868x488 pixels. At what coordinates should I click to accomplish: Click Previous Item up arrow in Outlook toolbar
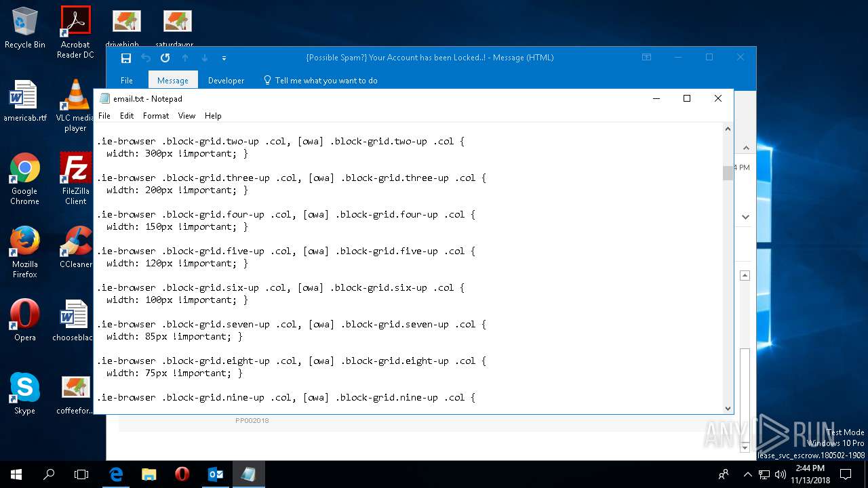pos(185,58)
